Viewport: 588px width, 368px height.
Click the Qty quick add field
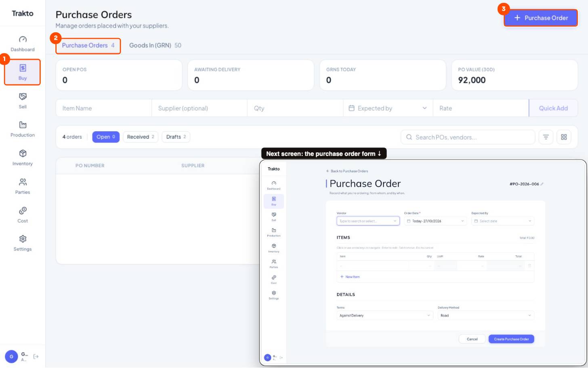tap(295, 108)
